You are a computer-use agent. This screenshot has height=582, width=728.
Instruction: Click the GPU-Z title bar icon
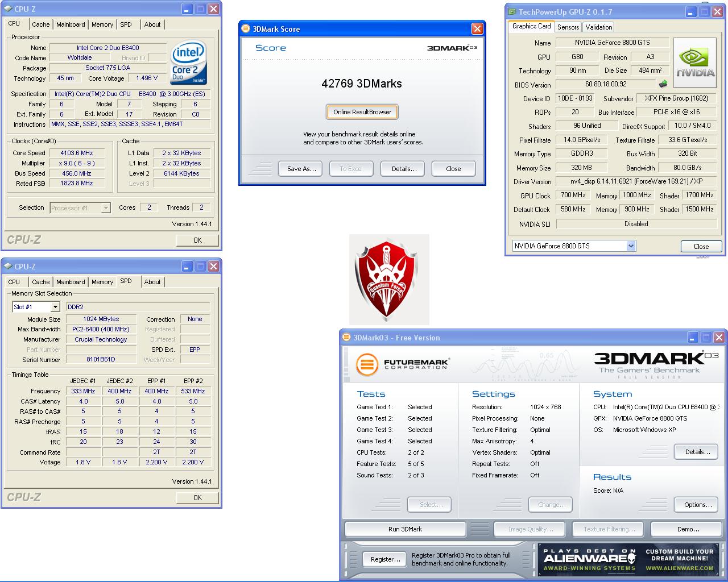(512, 11)
